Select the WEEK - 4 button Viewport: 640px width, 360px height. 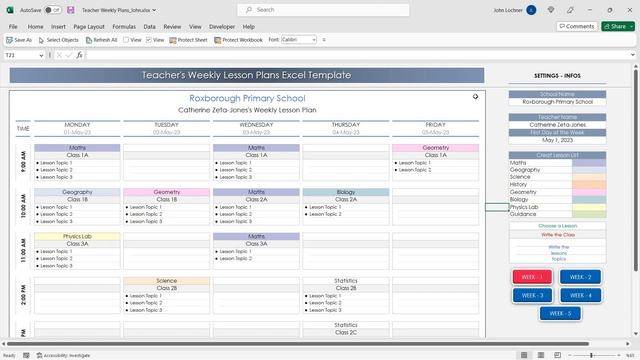(580, 295)
